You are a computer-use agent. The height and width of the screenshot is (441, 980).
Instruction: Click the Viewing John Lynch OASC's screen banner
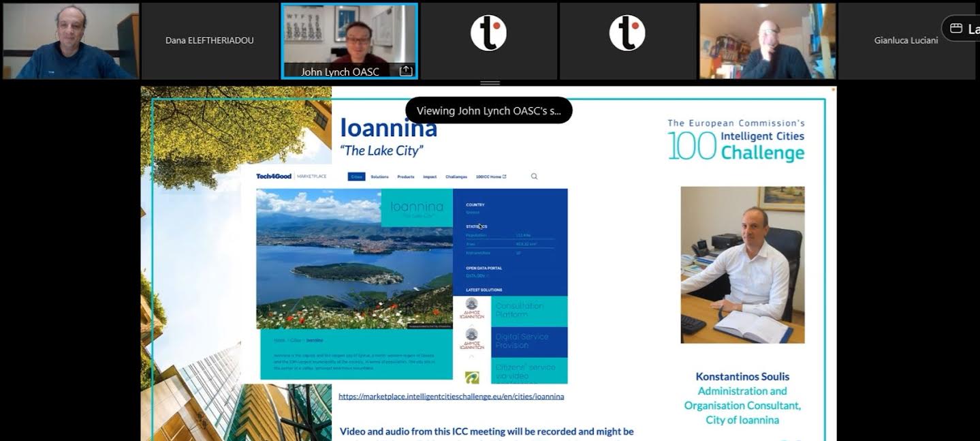click(x=488, y=110)
